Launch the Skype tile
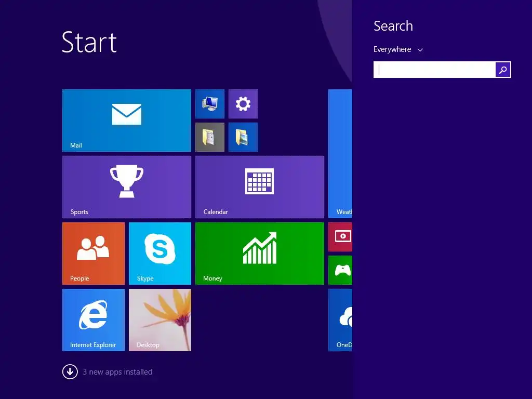This screenshot has height=399, width=532. [160, 254]
